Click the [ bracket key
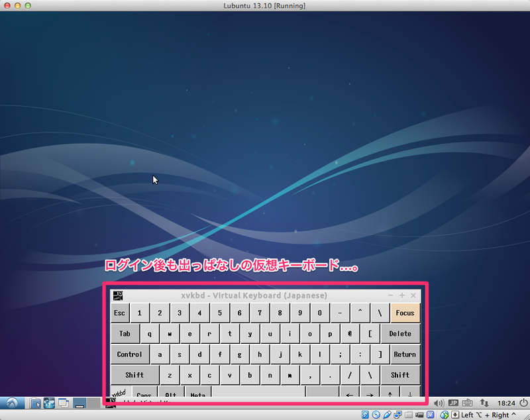530x420 pixels. tap(370, 334)
